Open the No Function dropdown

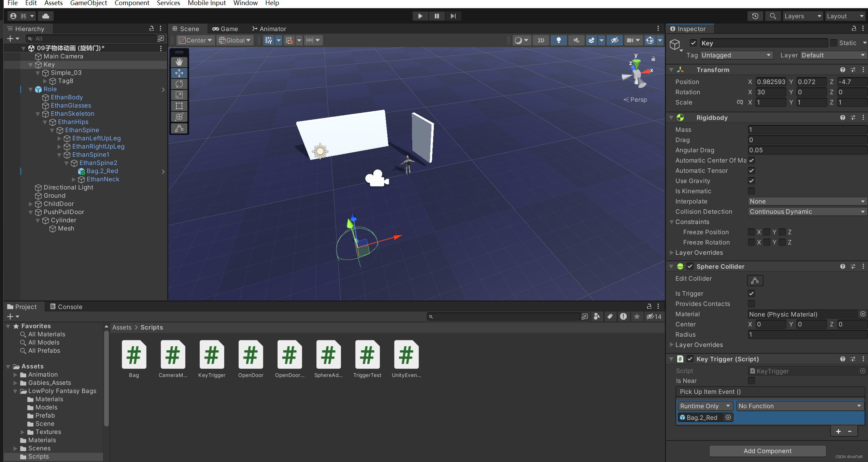799,406
